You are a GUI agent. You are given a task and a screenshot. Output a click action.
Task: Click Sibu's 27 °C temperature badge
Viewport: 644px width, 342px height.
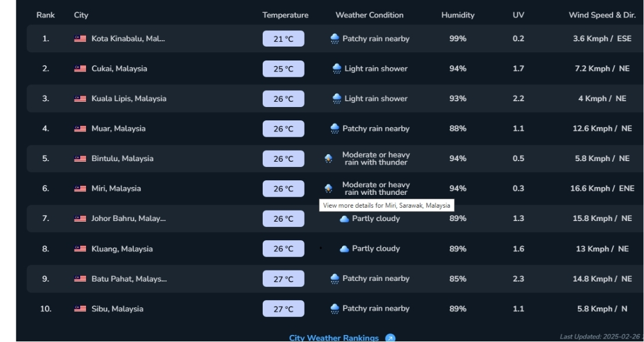283,309
